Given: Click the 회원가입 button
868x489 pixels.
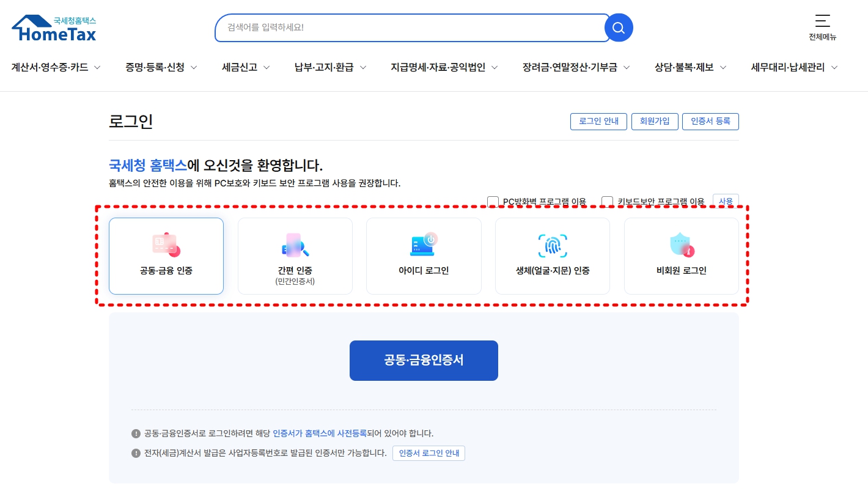Looking at the screenshot, I should (655, 121).
